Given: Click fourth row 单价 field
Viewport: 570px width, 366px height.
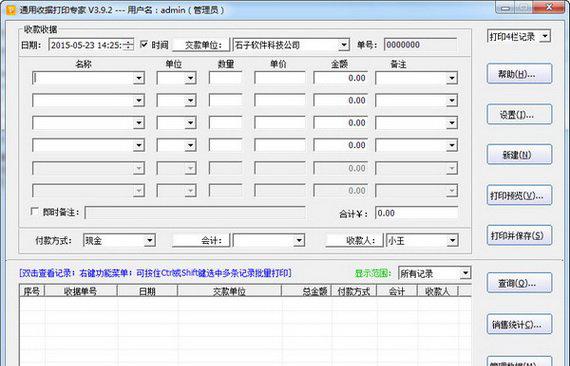Looking at the screenshot, I should point(280,146).
